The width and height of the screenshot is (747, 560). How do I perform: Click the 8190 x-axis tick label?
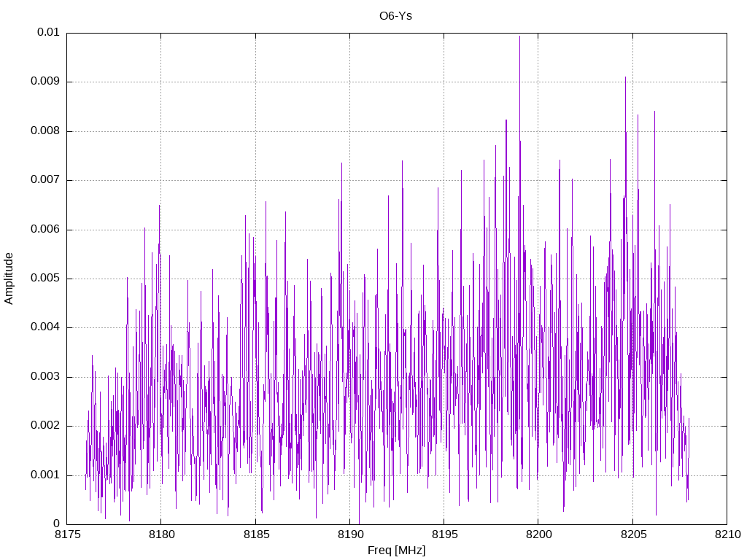click(350, 534)
